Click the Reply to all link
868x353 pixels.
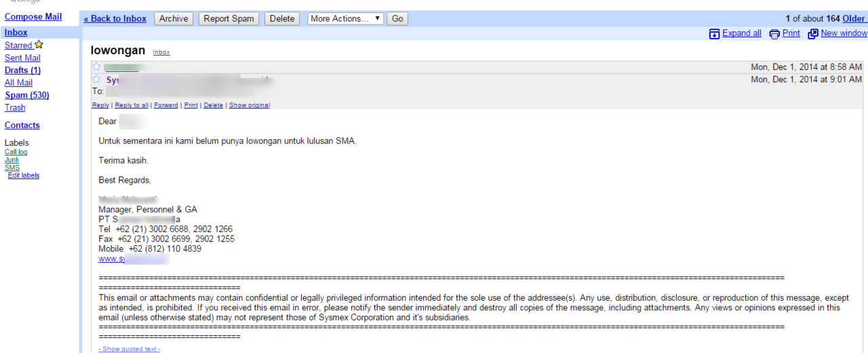[x=132, y=105]
